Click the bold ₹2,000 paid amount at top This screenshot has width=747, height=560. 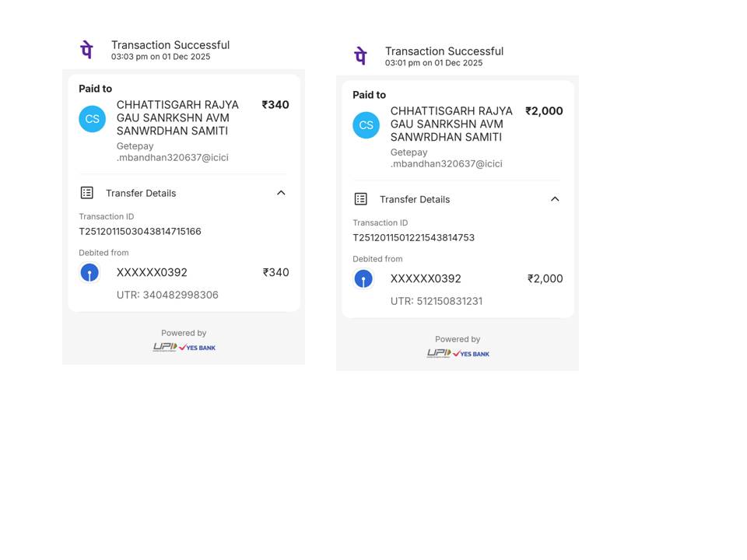point(544,111)
